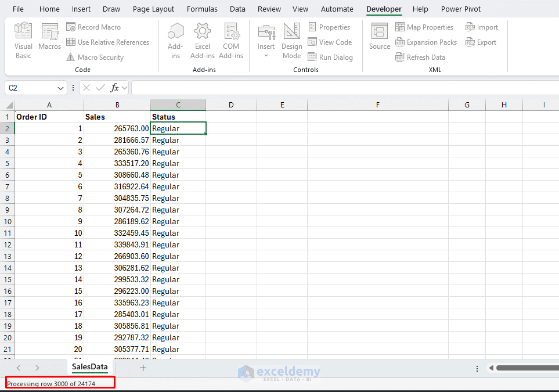The width and height of the screenshot is (559, 392).
Task: Open the Visual Basic editor
Action: pos(23,40)
